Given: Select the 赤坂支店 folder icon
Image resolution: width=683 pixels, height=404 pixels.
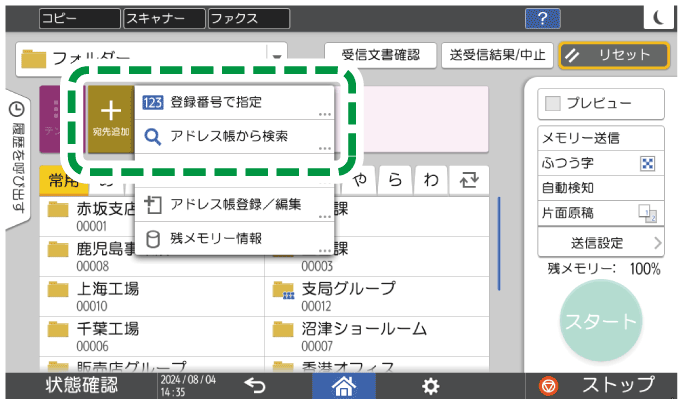Looking at the screenshot, I should [58, 209].
